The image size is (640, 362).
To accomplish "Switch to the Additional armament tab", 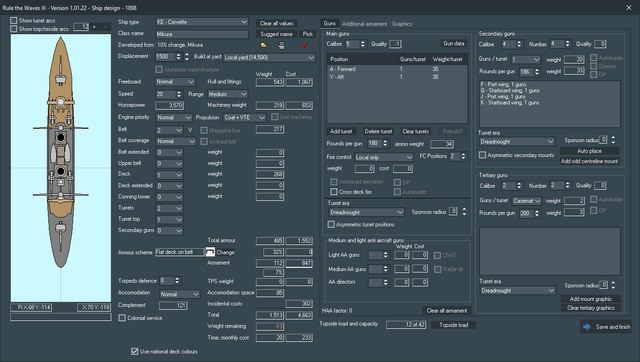I will pyautogui.click(x=364, y=24).
